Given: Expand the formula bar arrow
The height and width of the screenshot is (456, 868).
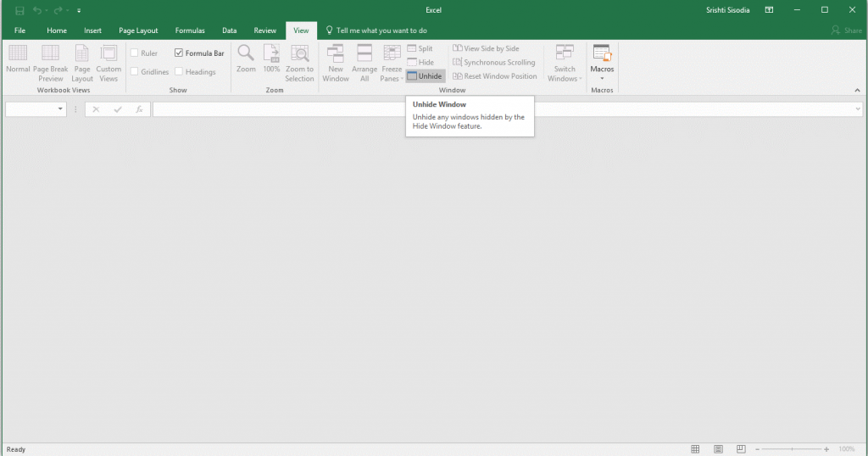Looking at the screenshot, I should (858, 109).
